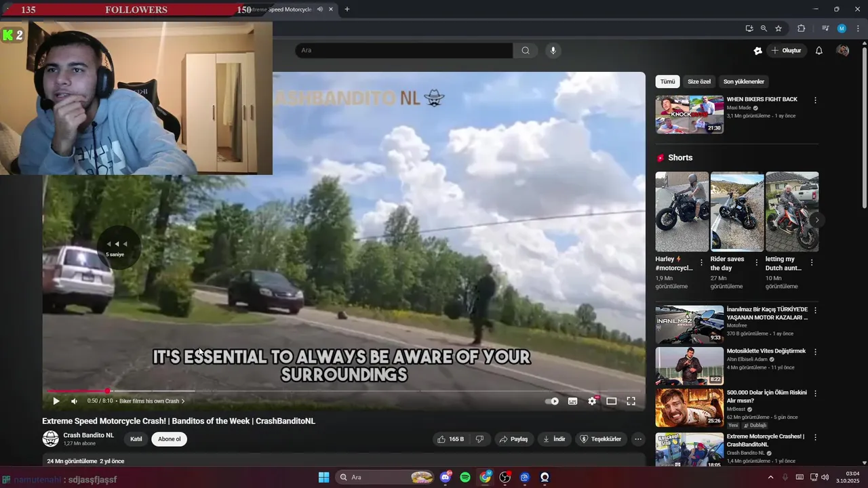Viewport: 868px width, 488px height.
Task: Toggle the autoplay switch in player controls
Action: tap(552, 401)
